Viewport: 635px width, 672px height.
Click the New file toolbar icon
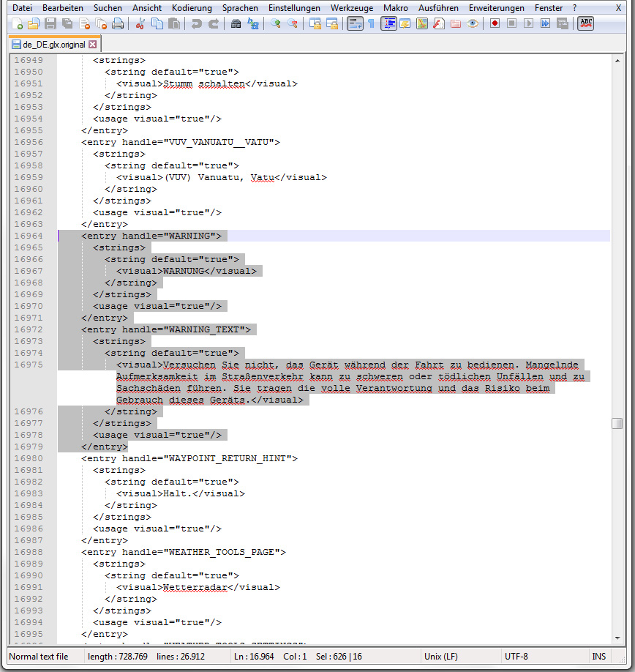pos(17,24)
